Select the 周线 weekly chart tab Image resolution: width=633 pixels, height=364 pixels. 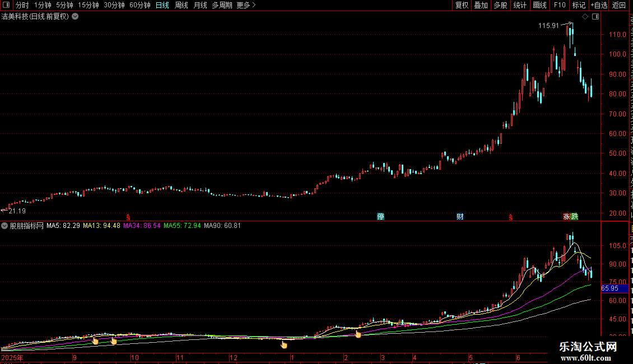(x=181, y=5)
